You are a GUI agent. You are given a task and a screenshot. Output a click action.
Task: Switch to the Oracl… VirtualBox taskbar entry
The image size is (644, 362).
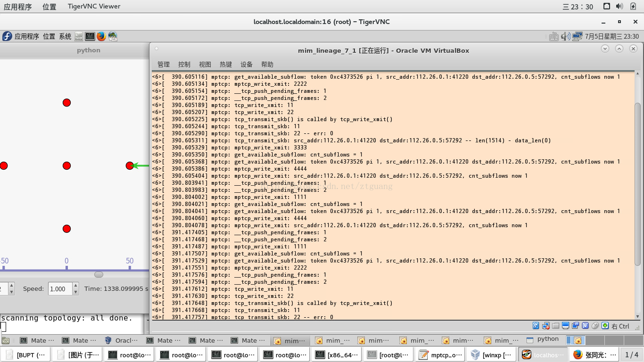122,340
